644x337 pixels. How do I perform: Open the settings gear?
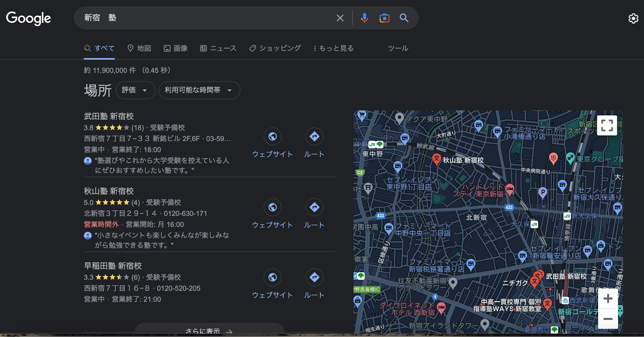pos(633,18)
